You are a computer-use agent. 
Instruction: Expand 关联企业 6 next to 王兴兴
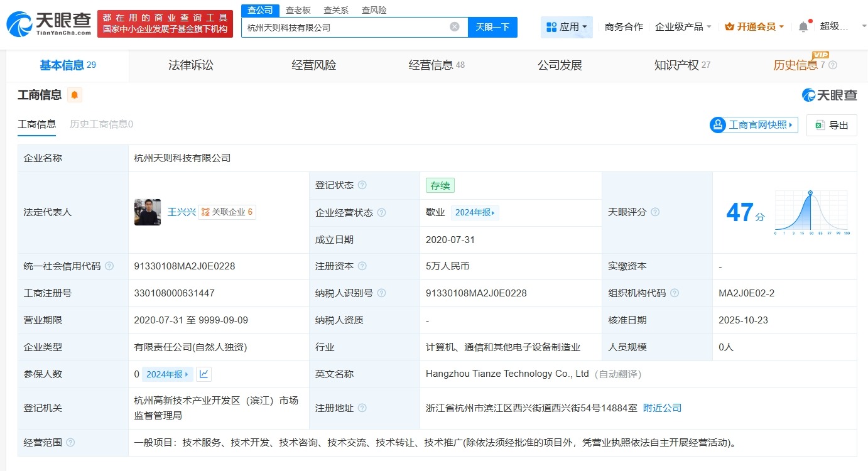(227, 212)
